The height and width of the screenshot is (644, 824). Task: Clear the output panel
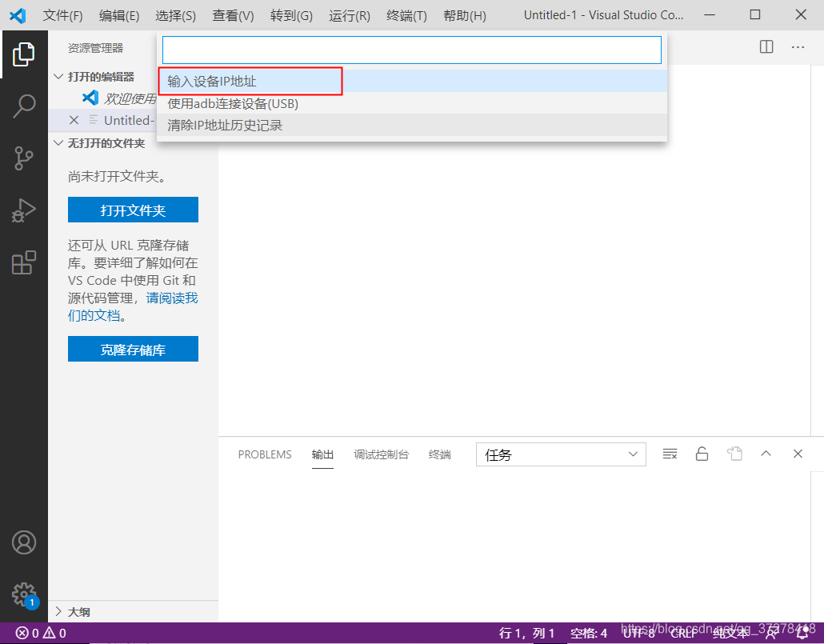670,454
